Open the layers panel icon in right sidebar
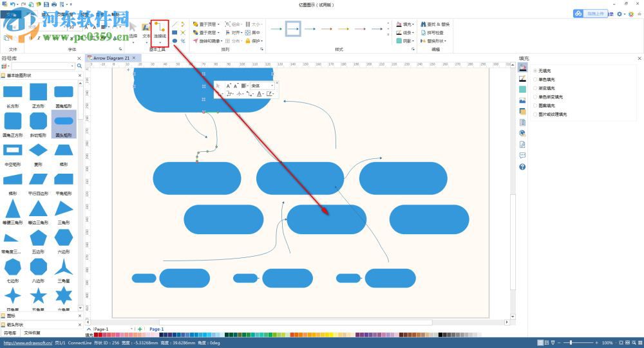 [x=522, y=111]
